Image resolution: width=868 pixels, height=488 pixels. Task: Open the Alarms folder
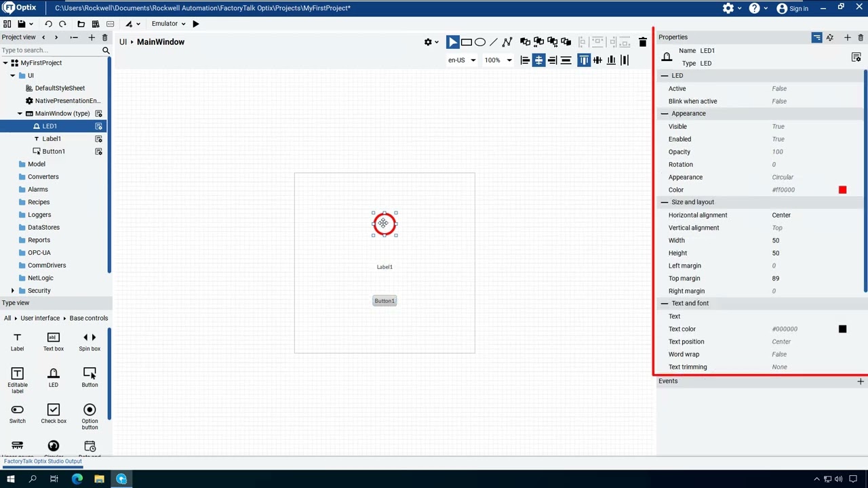point(38,189)
